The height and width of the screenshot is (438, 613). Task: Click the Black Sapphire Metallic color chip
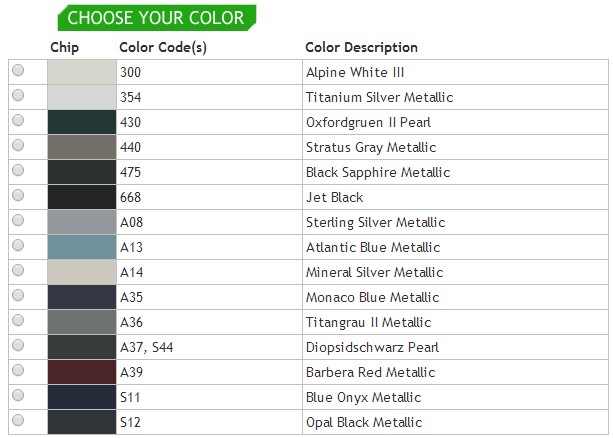tap(82, 172)
